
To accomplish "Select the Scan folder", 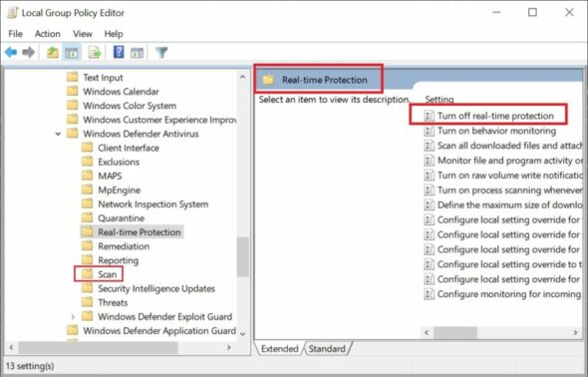I will (x=100, y=274).
